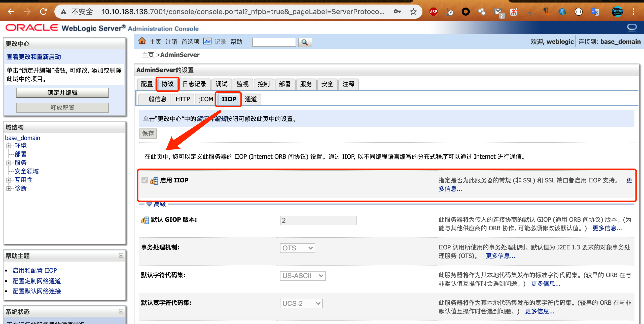The image size is (644, 324).
Task: Toggle the 启用 IIOP checkbox
Action: point(145,180)
